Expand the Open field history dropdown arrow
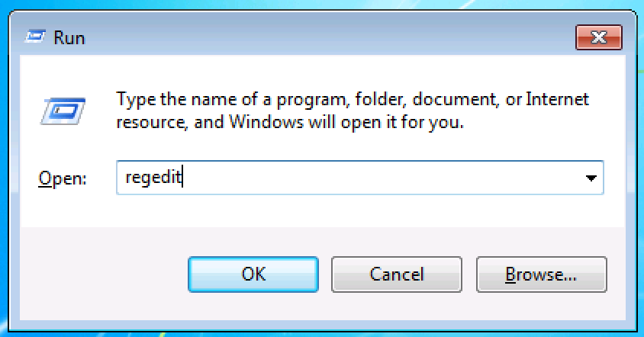This screenshot has height=337, width=644. tap(591, 178)
